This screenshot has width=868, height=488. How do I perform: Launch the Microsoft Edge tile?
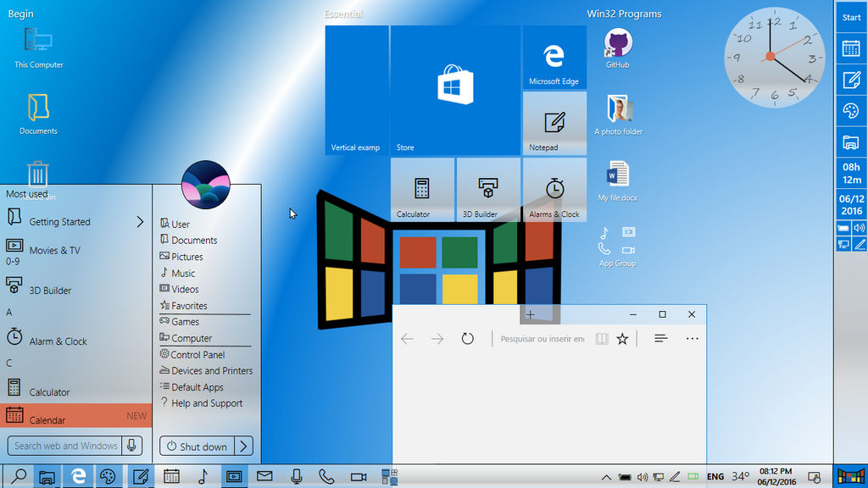coord(554,57)
